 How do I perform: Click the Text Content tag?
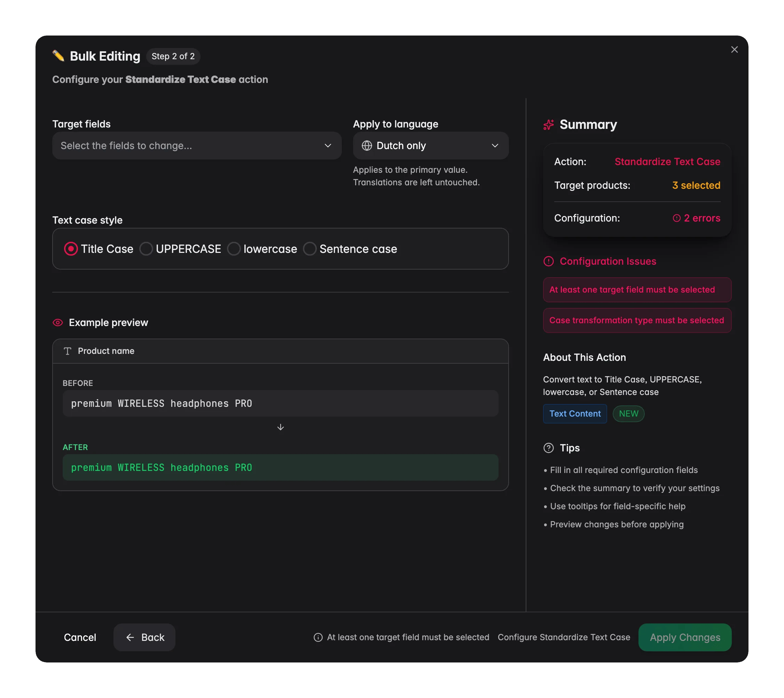pyautogui.click(x=575, y=414)
